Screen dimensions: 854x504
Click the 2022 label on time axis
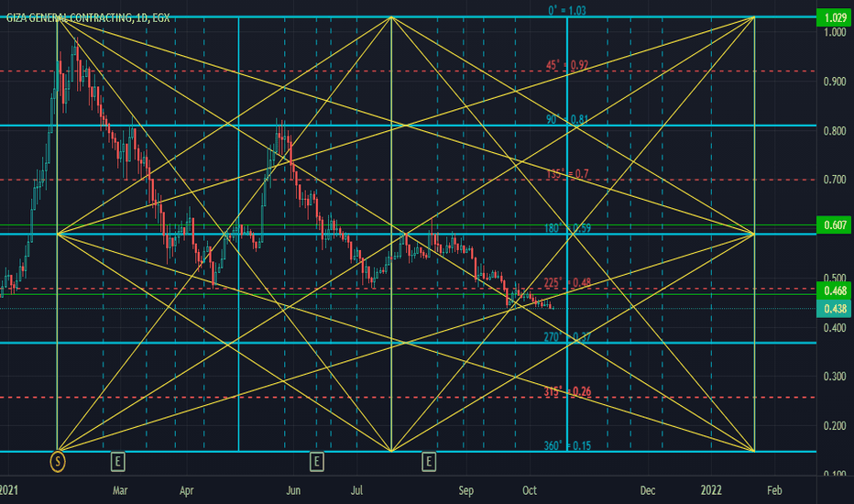pos(711,490)
